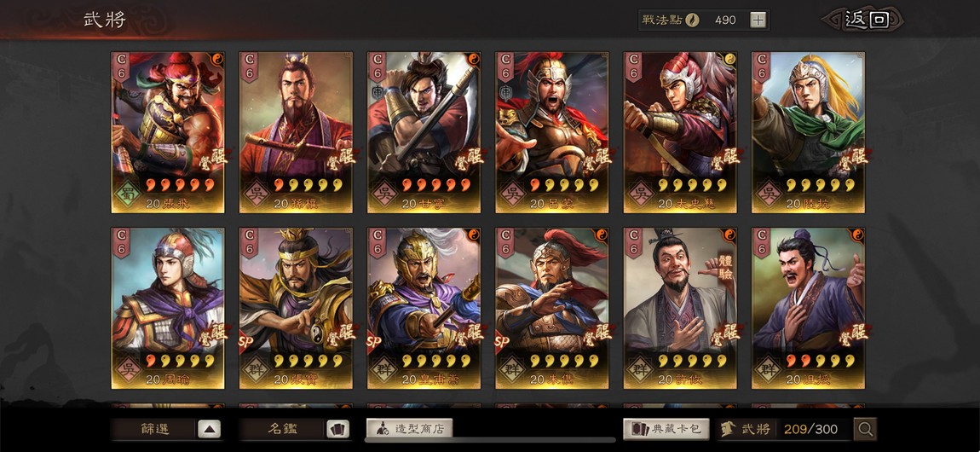Screen dimensions: 980x452
Task: Click the magnifier search icon at bottom right
Action: coord(865,429)
